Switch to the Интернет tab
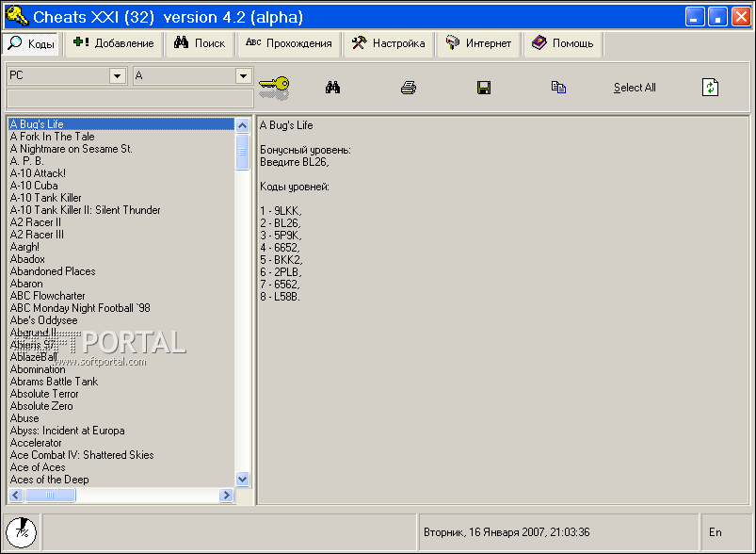 click(478, 43)
